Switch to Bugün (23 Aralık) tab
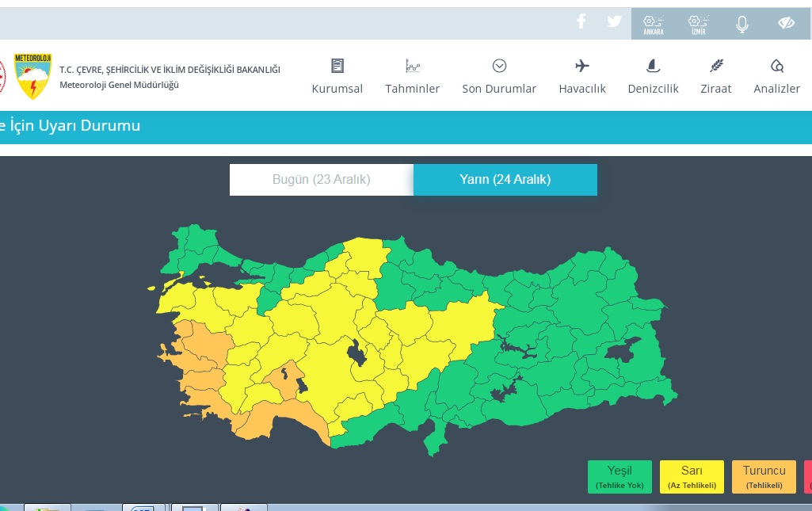The height and width of the screenshot is (511, 812). point(321,180)
